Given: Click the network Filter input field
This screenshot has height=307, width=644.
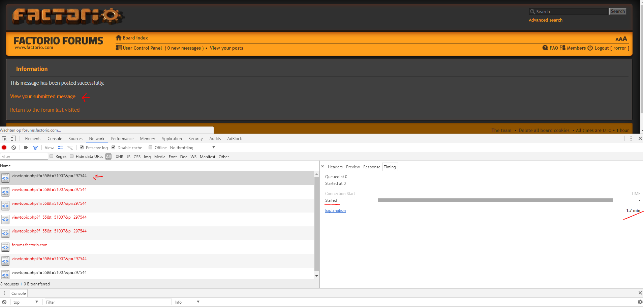Looking at the screenshot, I should point(24,157).
